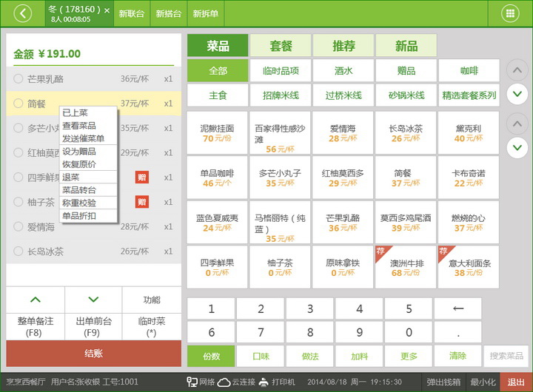Click 新联台 in top bar
The width and height of the screenshot is (533, 392).
coord(132,13)
